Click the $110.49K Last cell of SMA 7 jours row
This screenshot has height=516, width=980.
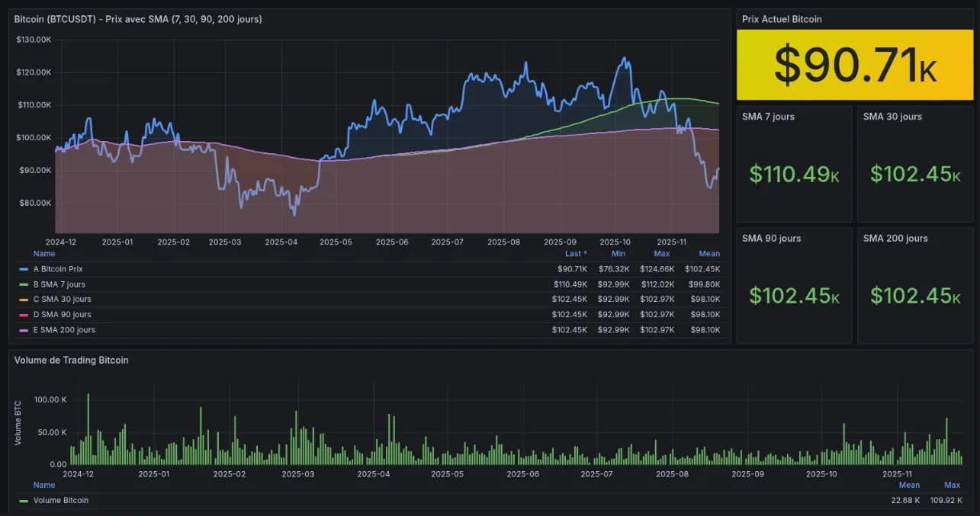570,284
